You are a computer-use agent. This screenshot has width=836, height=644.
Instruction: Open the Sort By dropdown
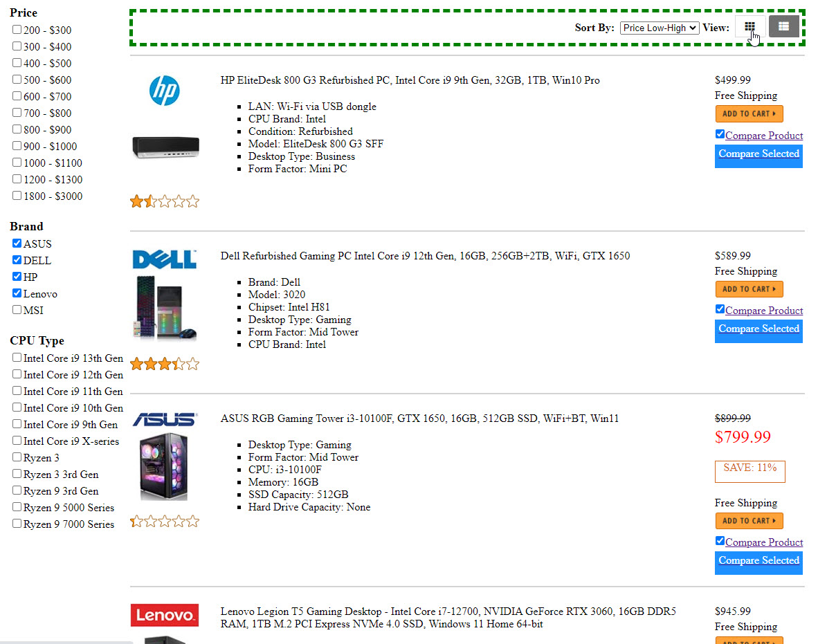[x=659, y=28]
